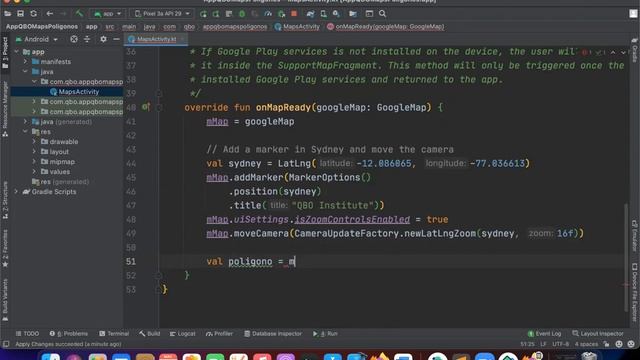Image resolution: width=640 pixels, height=360 pixels.
Task: Click the Search Everywhere magnifier icon
Action: coord(382,14)
